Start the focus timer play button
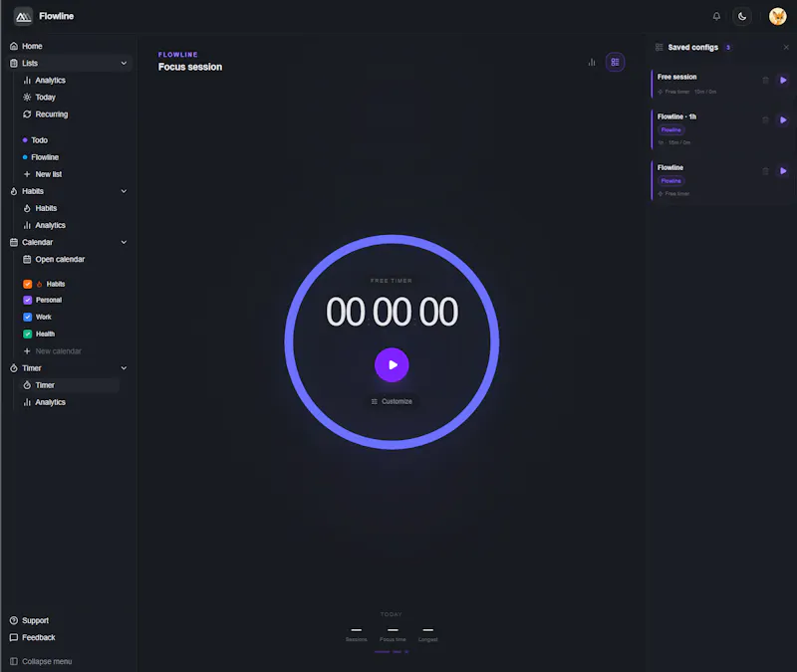Screen dimensions: 797x672 click(x=392, y=364)
